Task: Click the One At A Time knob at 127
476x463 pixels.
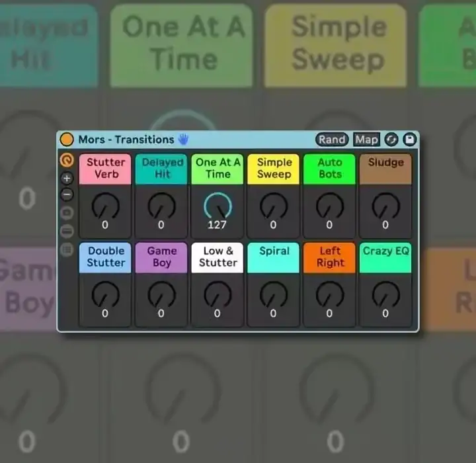Action: tap(218, 206)
